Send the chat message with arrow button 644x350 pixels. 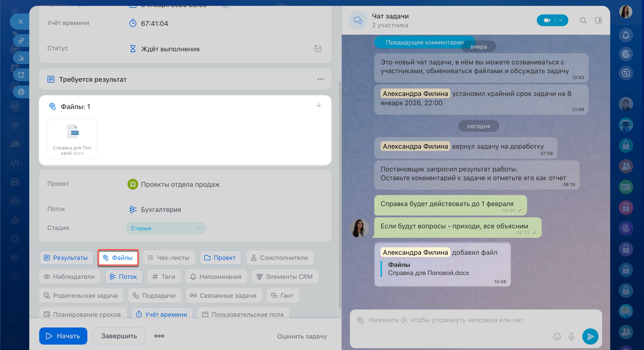pyautogui.click(x=590, y=336)
